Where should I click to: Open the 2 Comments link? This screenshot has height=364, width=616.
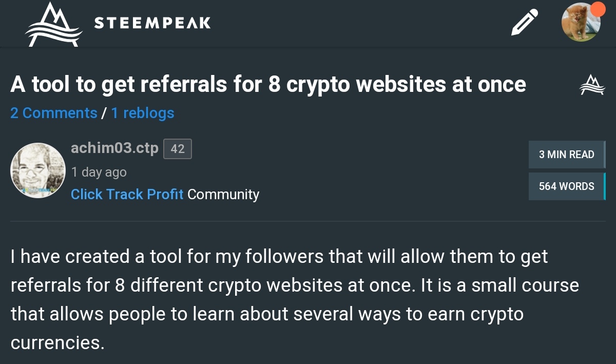(53, 113)
